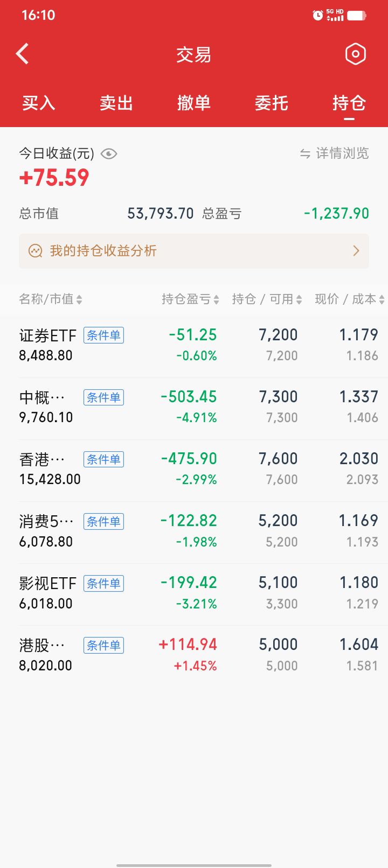The height and width of the screenshot is (868, 388).
Task: Go to the 委托 tab
Action: click(x=272, y=103)
